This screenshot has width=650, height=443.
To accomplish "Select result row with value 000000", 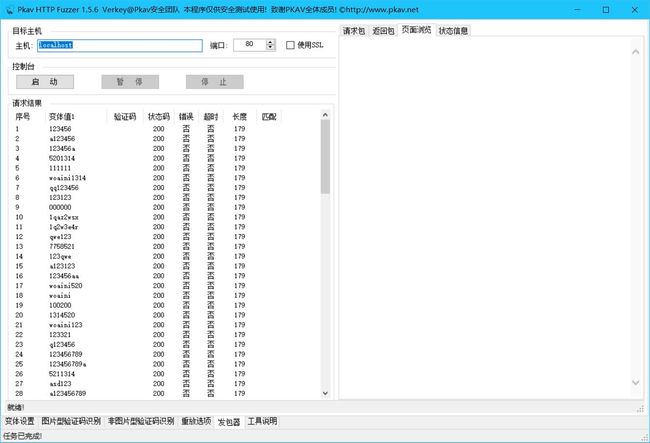I will (166, 207).
